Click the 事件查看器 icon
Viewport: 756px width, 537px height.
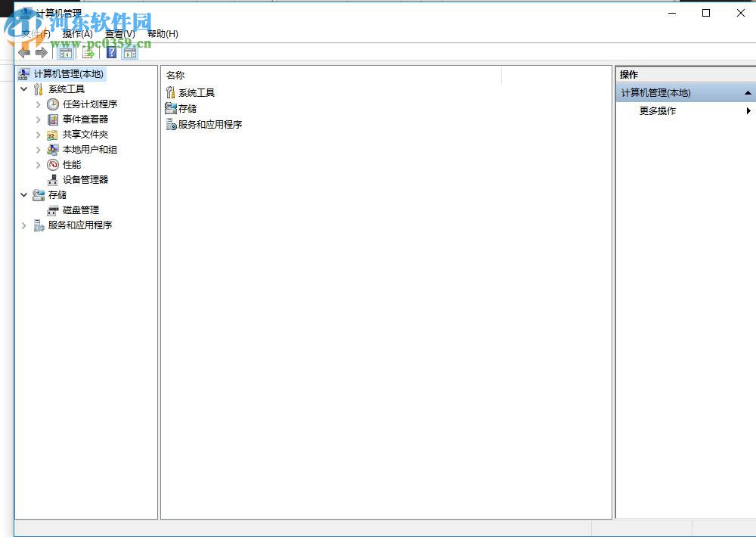[53, 120]
